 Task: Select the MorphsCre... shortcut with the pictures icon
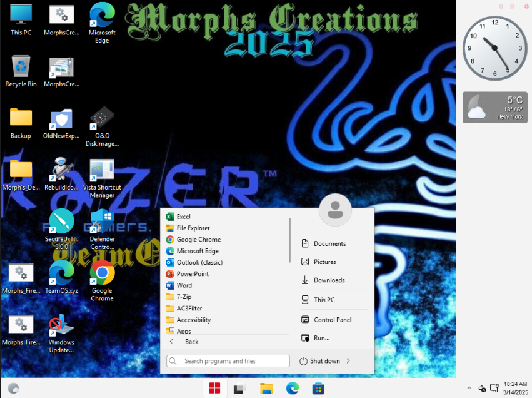pyautogui.click(x=61, y=71)
